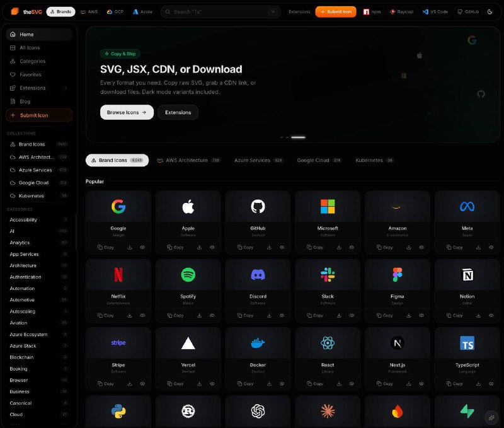This screenshot has width=504, height=428.
Task: Expand the Extensions sidebar chevron
Action: click(x=66, y=88)
